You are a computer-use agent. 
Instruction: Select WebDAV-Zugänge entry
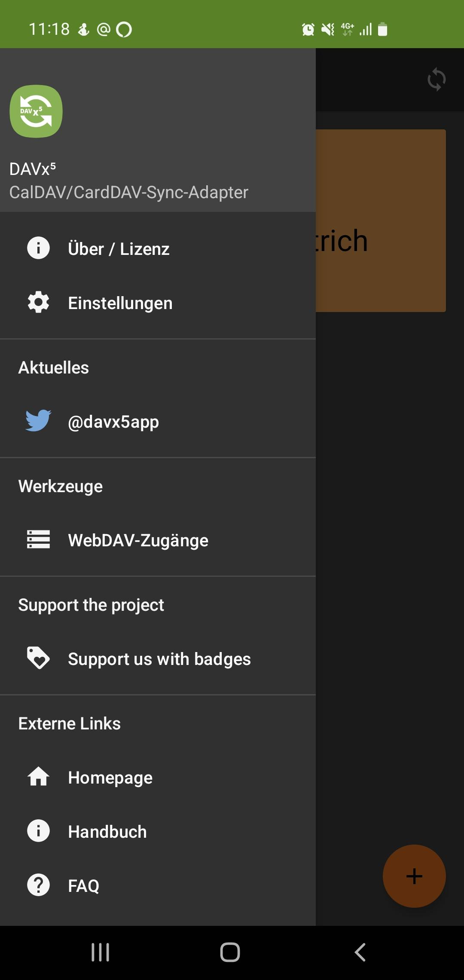pyautogui.click(x=138, y=540)
